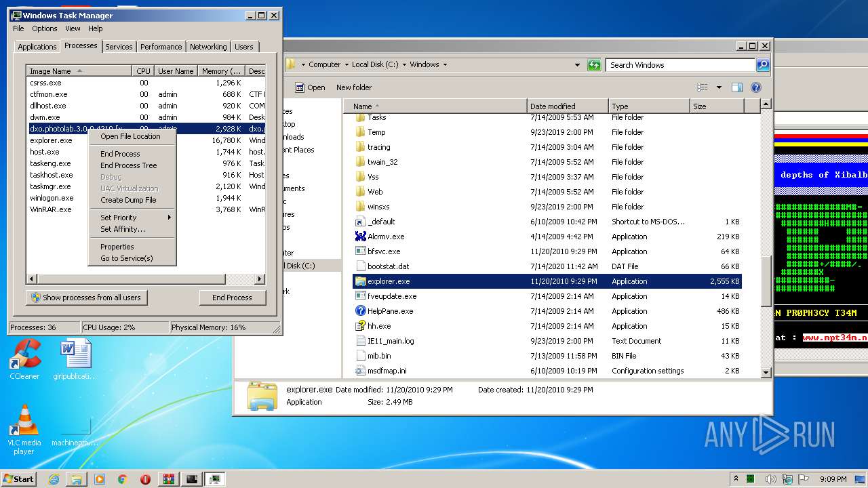Select Go to Service(s) menu entry
Viewport: 868px width, 488px height.
point(133,258)
